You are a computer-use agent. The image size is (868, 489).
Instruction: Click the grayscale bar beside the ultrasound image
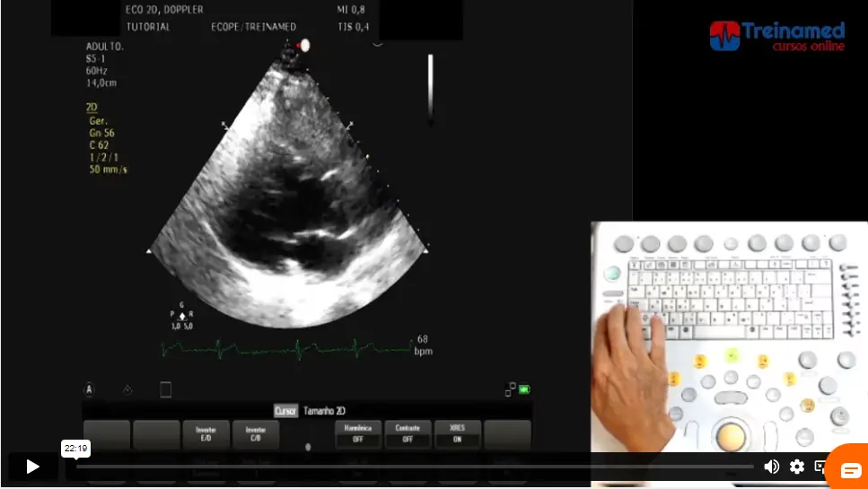pos(431,88)
